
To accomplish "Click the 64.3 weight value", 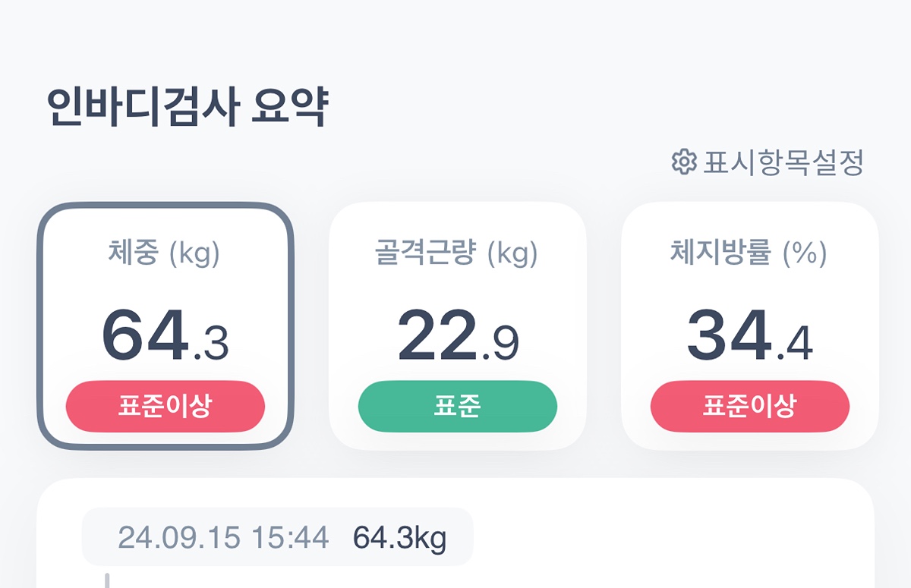I will (x=165, y=336).
